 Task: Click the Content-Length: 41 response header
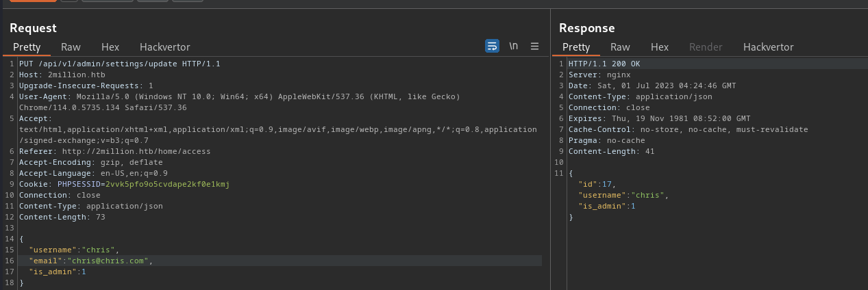pos(612,151)
